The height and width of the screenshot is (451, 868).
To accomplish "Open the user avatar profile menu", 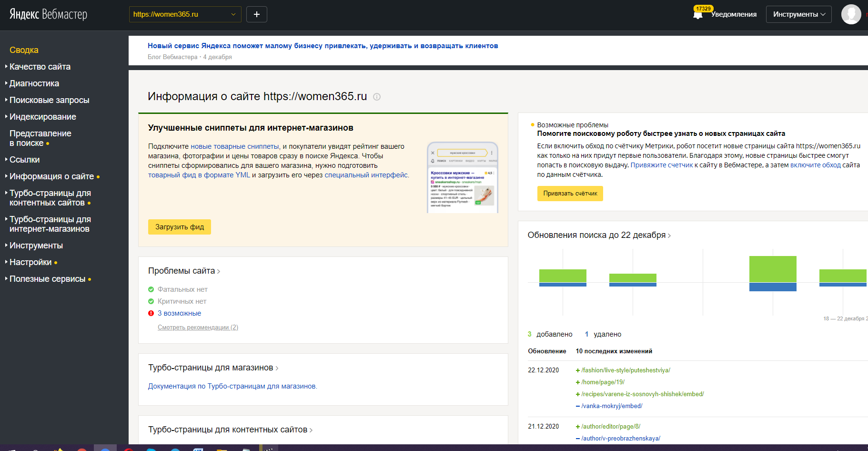I will coord(851,14).
